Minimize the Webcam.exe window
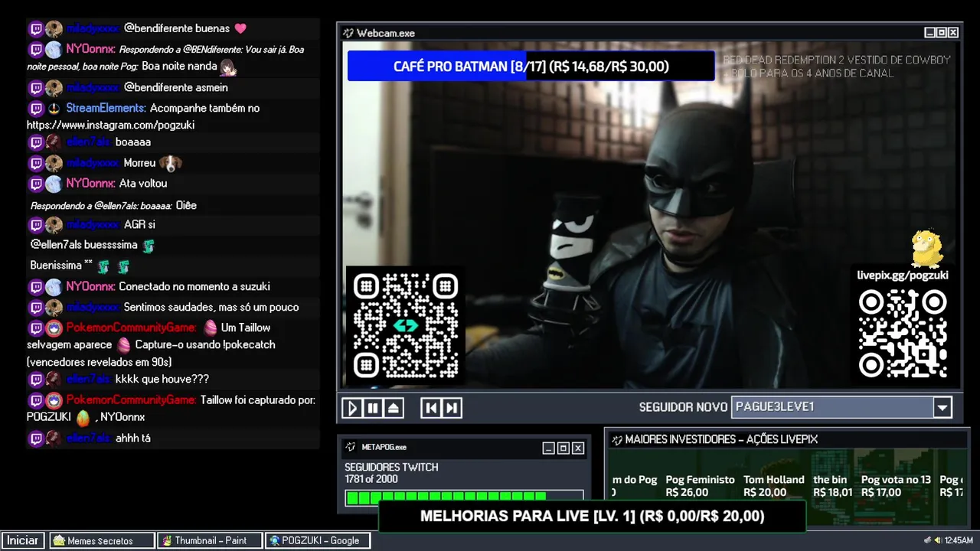 tap(929, 33)
